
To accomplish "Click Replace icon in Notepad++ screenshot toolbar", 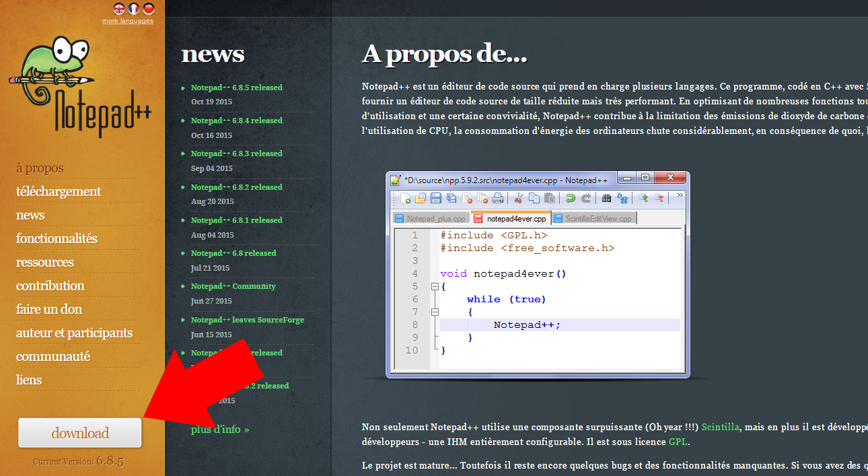I will coord(622,198).
